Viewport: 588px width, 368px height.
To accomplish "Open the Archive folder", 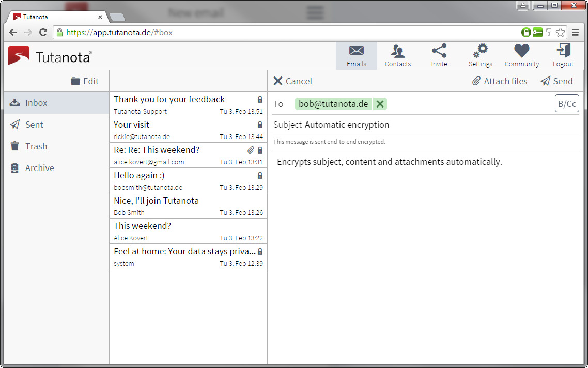I will coord(57,168).
